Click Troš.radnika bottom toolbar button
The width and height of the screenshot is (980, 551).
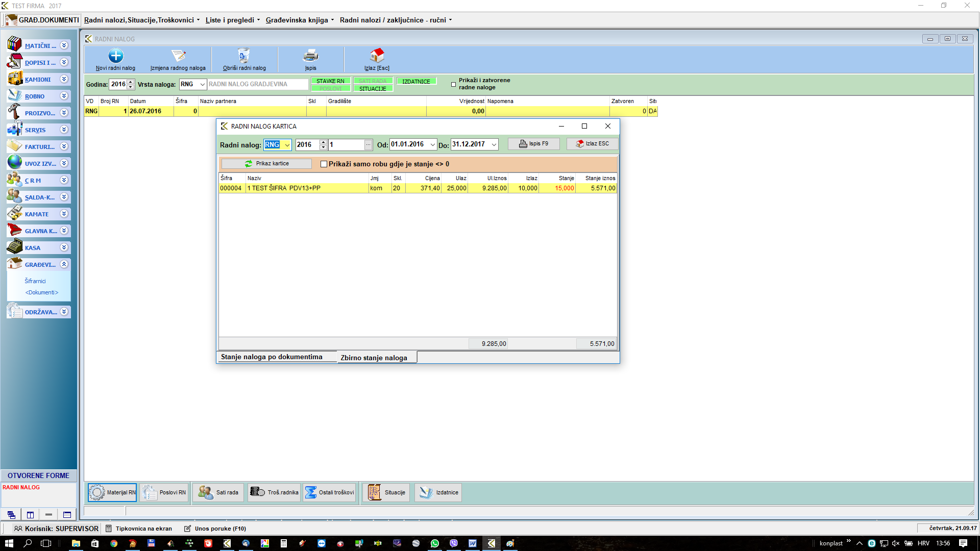coord(275,492)
